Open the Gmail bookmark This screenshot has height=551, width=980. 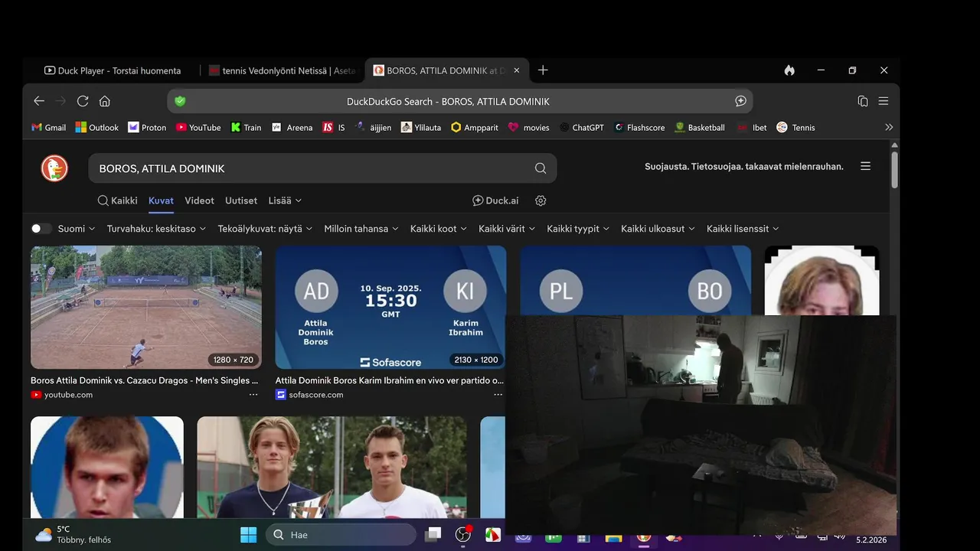tap(48, 128)
